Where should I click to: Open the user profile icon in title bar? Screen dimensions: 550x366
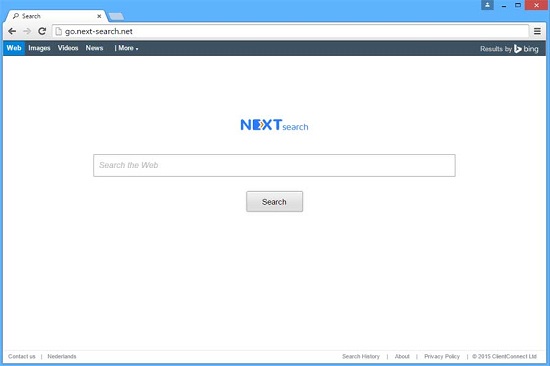click(487, 5)
